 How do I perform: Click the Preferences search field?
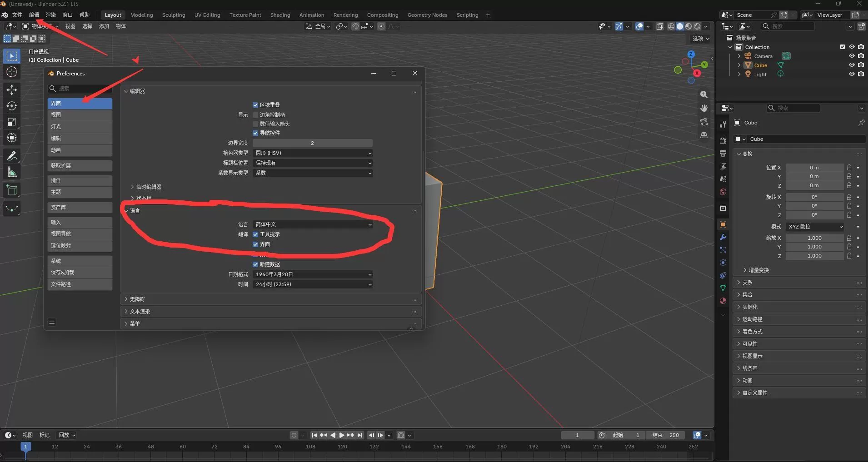click(80, 89)
